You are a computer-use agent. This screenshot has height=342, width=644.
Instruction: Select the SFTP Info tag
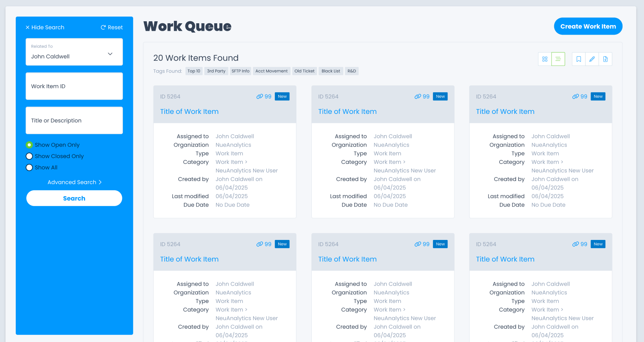pyautogui.click(x=241, y=71)
